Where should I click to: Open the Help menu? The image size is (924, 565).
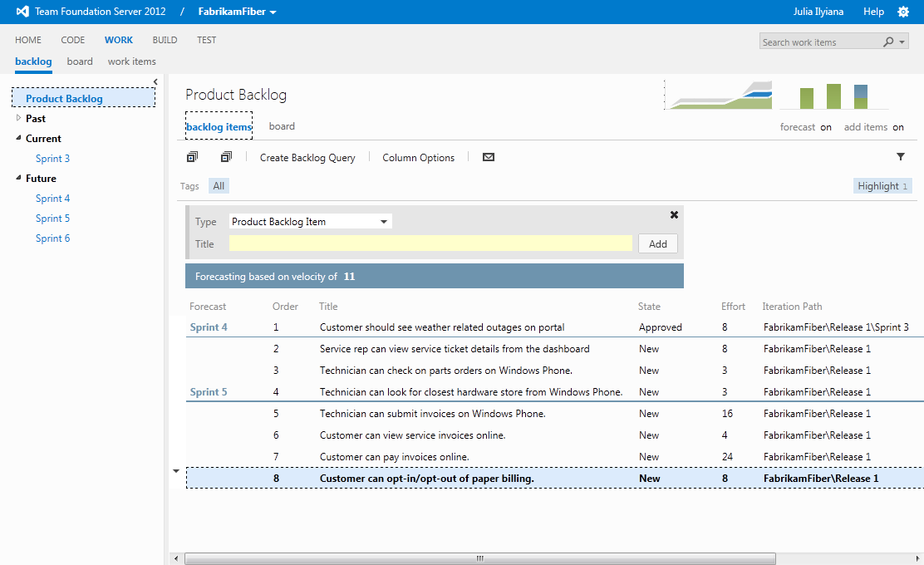(x=873, y=11)
